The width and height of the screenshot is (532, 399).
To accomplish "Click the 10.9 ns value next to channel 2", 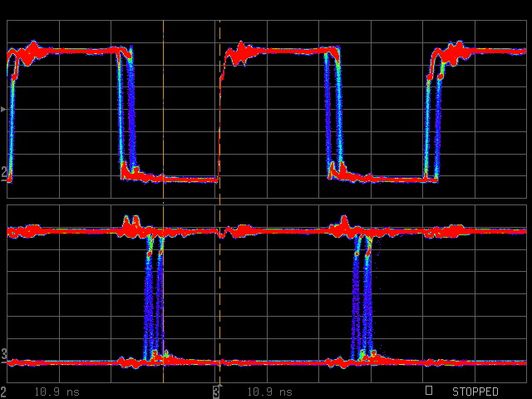I will (57, 392).
